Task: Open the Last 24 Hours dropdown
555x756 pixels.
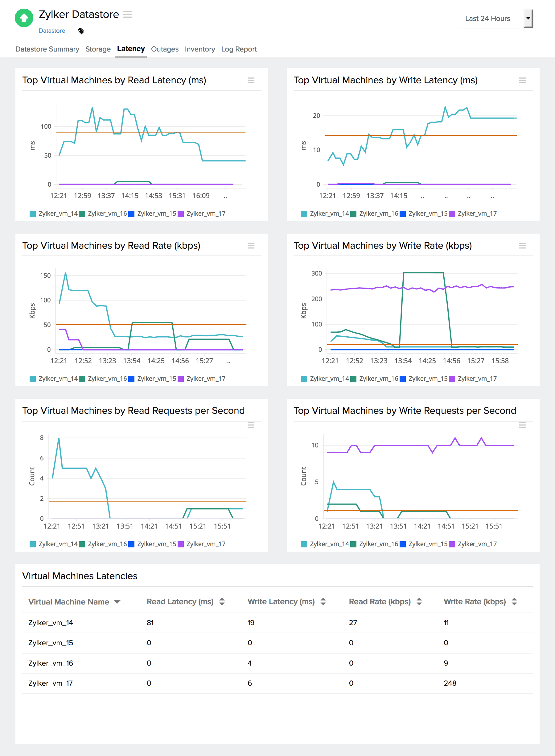Action: pos(496,19)
